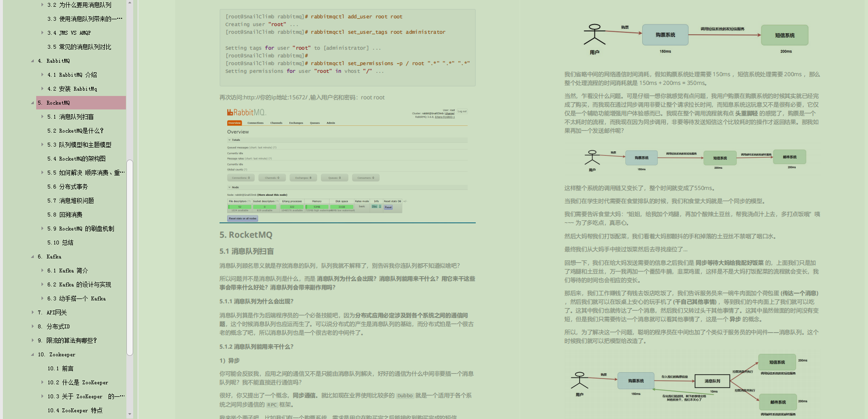Open outline entry 10.4 ZooKeeper 特点
The width and height of the screenshot is (868, 419).
pyautogui.click(x=75, y=410)
